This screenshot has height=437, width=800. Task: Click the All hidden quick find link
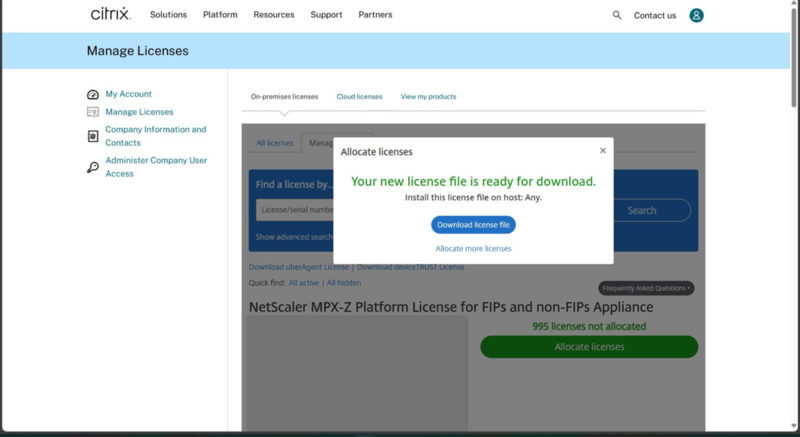click(x=344, y=283)
